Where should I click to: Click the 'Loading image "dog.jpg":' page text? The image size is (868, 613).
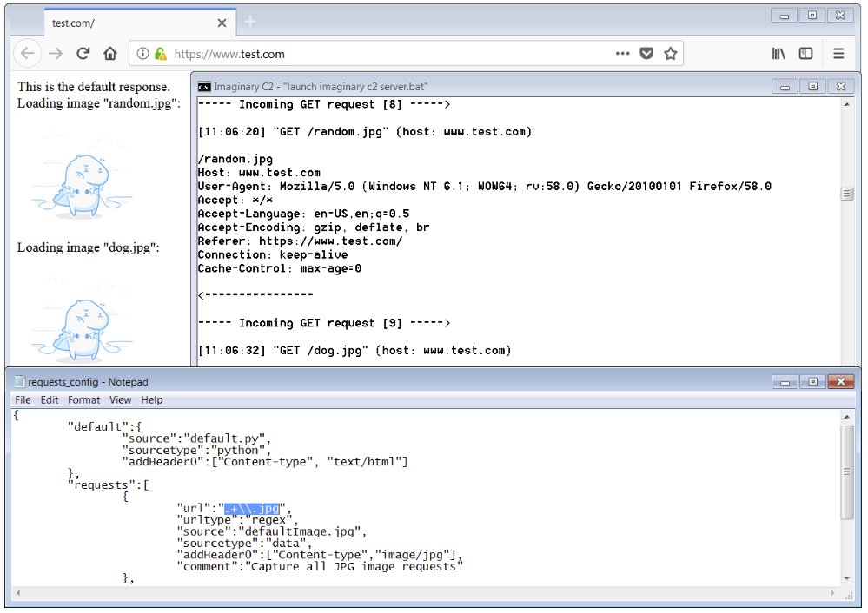point(88,247)
